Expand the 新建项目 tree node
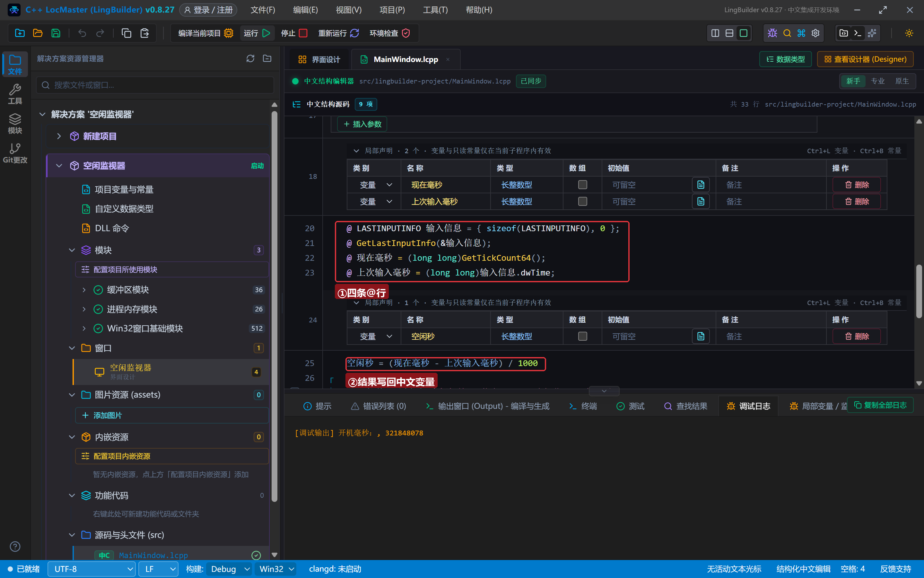 point(59,136)
